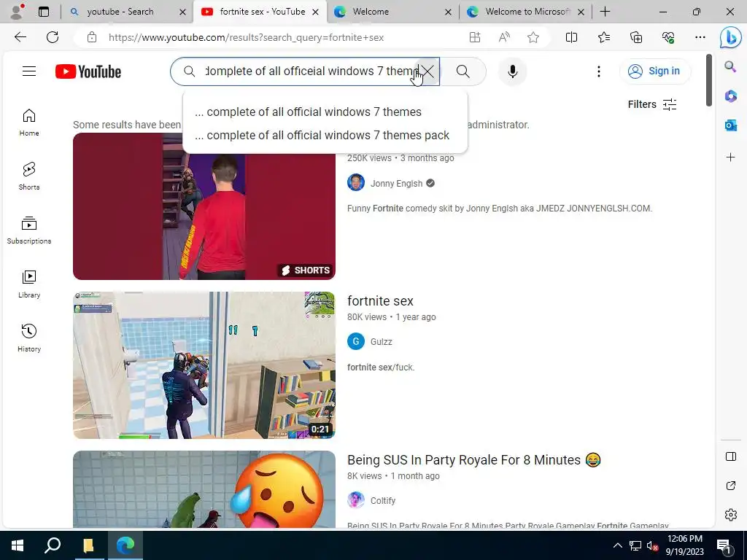Image resolution: width=747 pixels, height=560 pixels.
Task: Go to the YouTube logo home
Action: (88, 71)
